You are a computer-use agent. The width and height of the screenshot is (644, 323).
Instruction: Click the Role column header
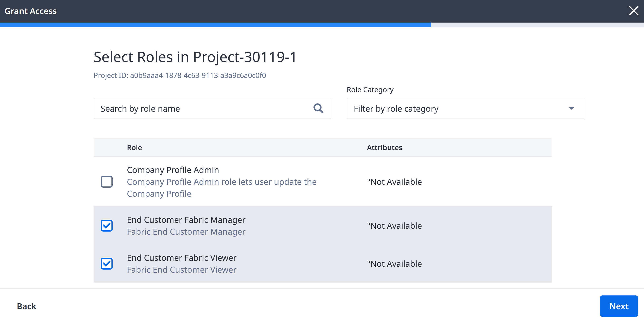coord(135,147)
